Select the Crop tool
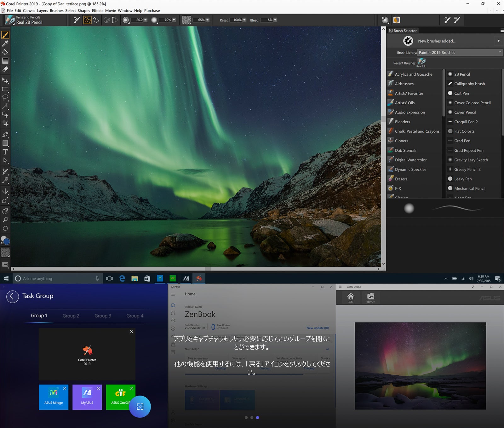This screenshot has width=504, height=428. click(5, 123)
